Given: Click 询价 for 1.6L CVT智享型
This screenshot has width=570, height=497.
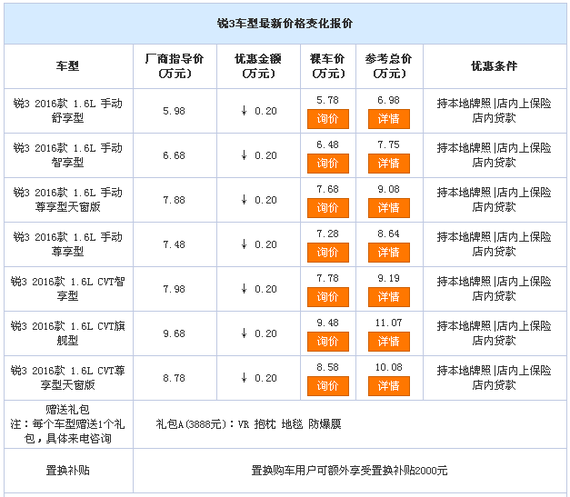Looking at the screenshot, I should point(328,297).
